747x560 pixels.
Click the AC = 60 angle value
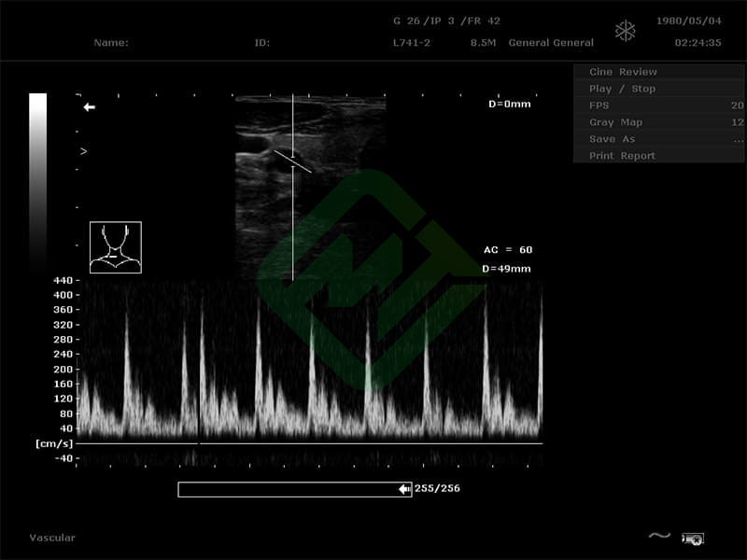click(x=508, y=250)
